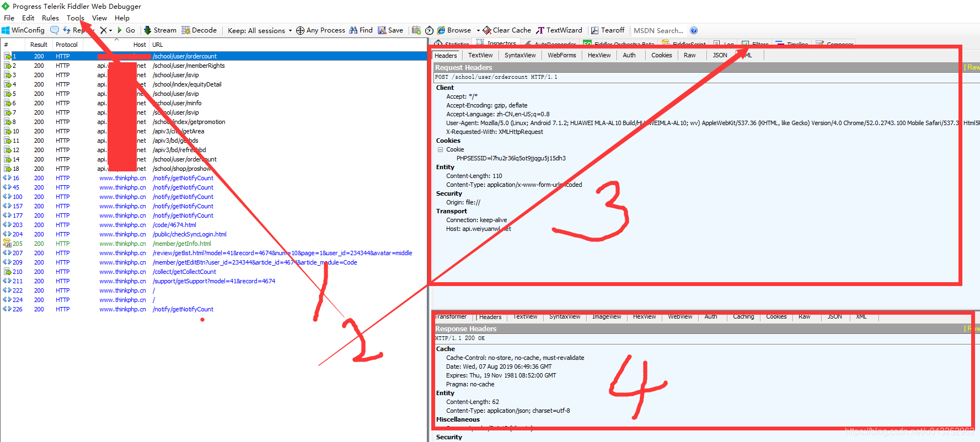
Task: Click the Save toolbar button
Action: (x=390, y=30)
